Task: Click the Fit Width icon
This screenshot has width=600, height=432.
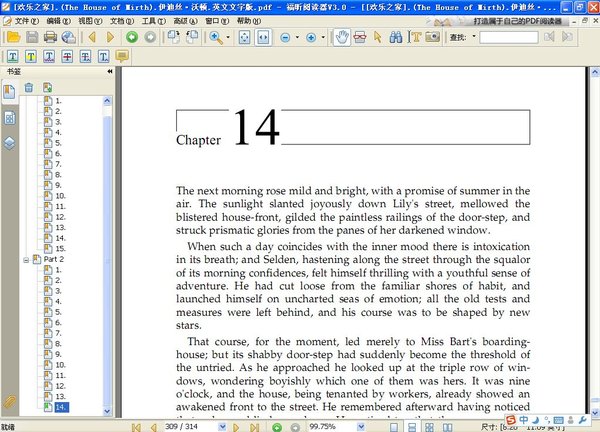Action: (263, 37)
